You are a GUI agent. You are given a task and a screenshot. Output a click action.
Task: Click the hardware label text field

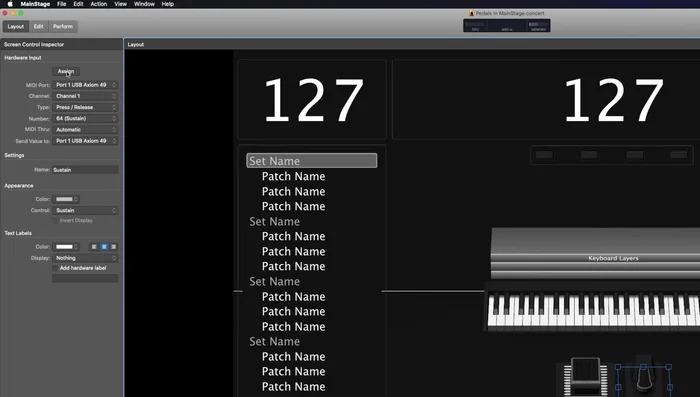click(85, 279)
